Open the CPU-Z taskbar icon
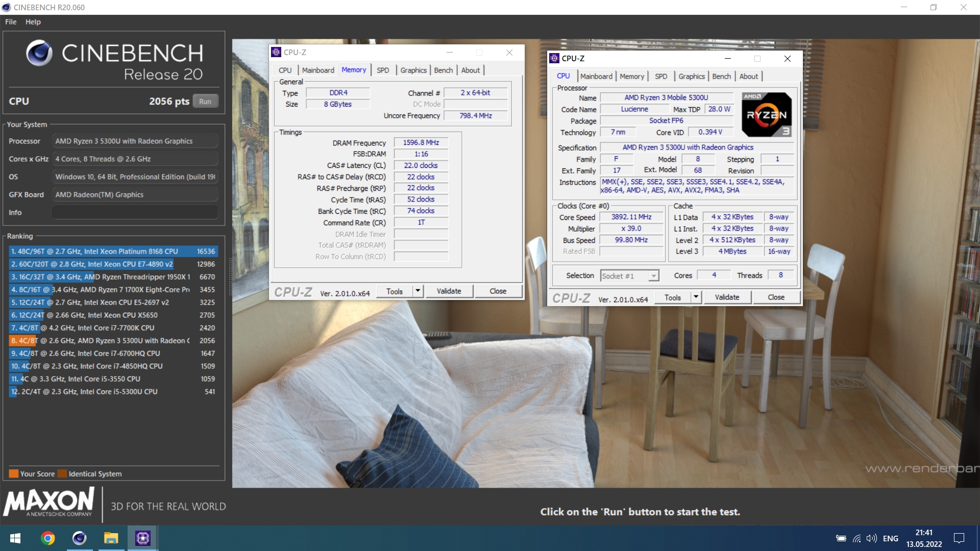The height and width of the screenshot is (551, 980). (143, 538)
